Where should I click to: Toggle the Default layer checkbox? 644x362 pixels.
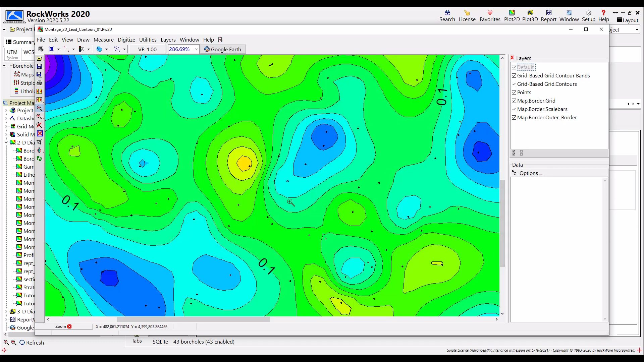514,67
